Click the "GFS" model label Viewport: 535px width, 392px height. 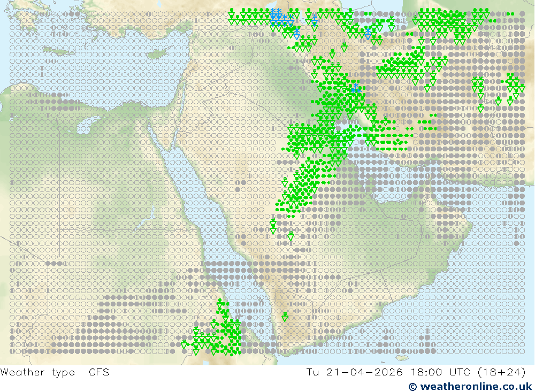click(100, 372)
